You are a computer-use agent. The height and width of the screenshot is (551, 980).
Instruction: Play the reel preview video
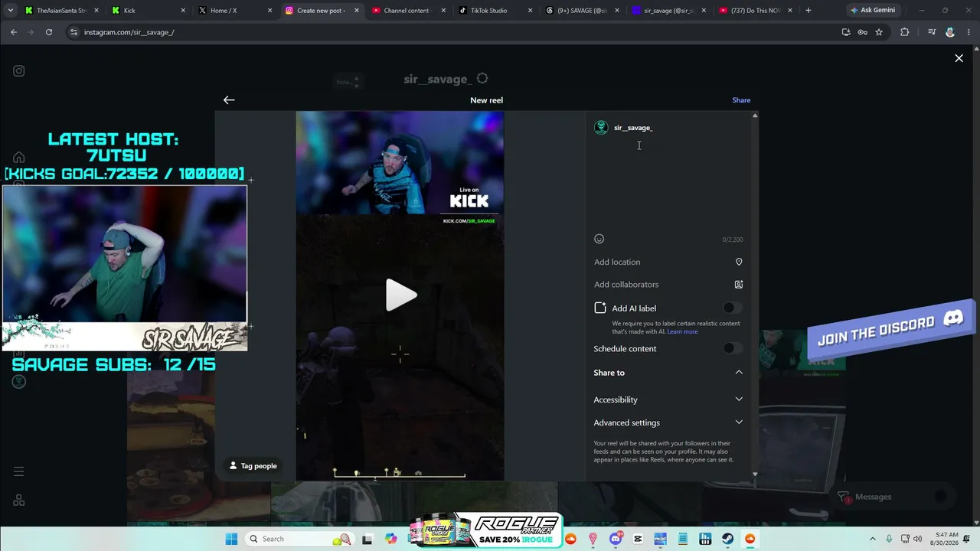pos(400,295)
